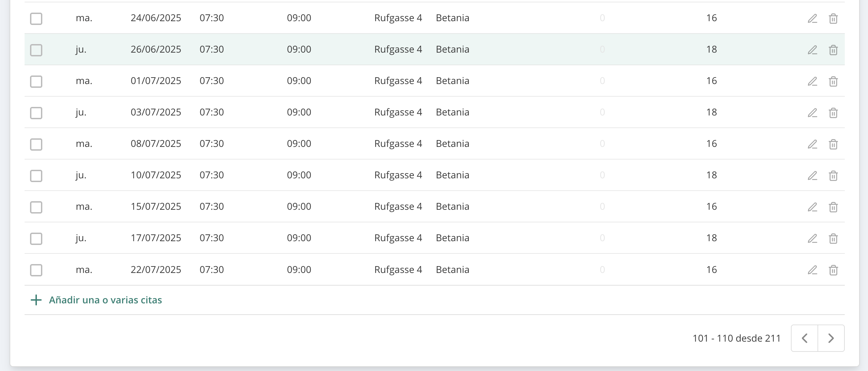This screenshot has width=868, height=371.
Task: Go to the next page of appointments
Action: tap(831, 338)
